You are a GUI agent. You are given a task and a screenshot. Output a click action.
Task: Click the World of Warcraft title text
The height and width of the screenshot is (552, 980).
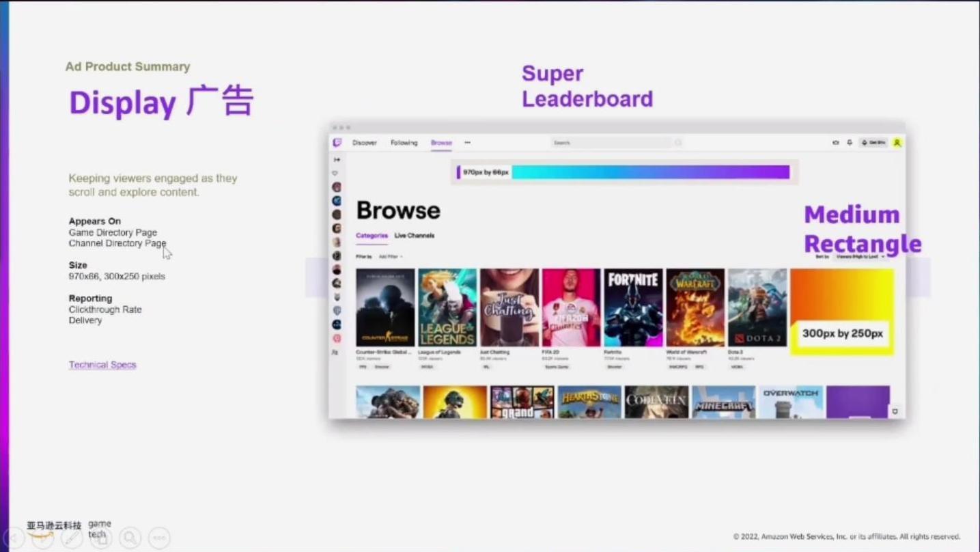686,353
